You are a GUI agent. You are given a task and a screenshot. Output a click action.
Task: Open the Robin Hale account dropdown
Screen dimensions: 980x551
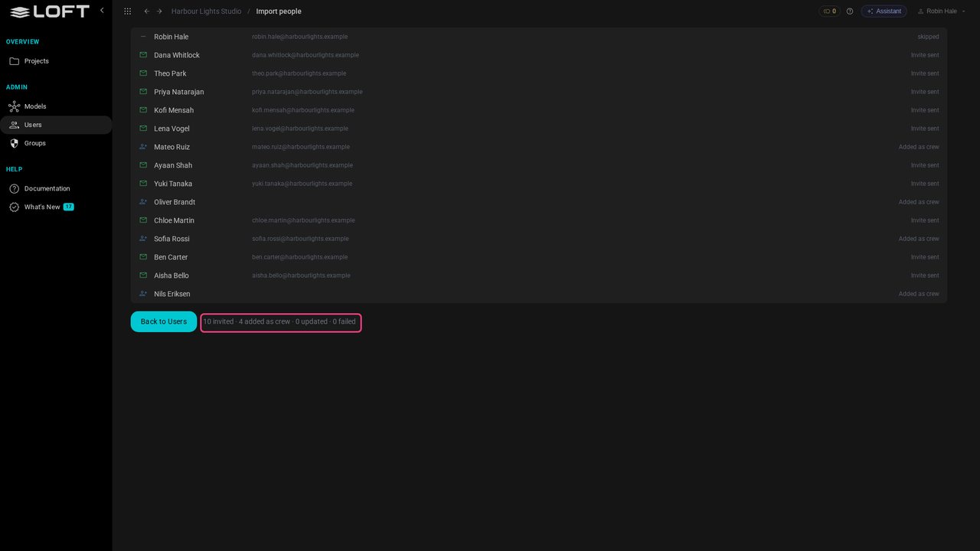click(942, 11)
